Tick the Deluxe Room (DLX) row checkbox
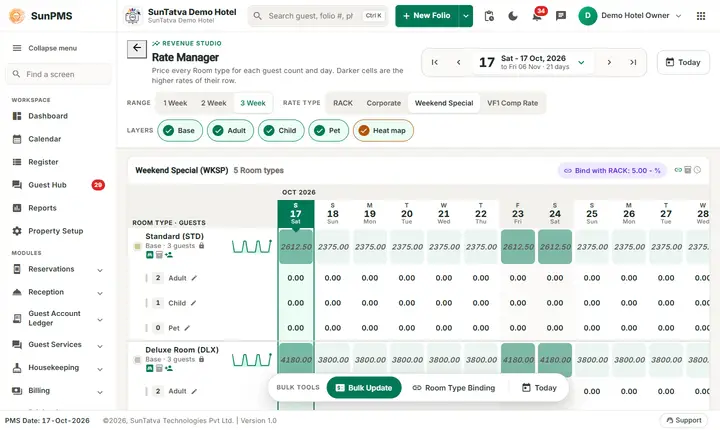 point(137,360)
